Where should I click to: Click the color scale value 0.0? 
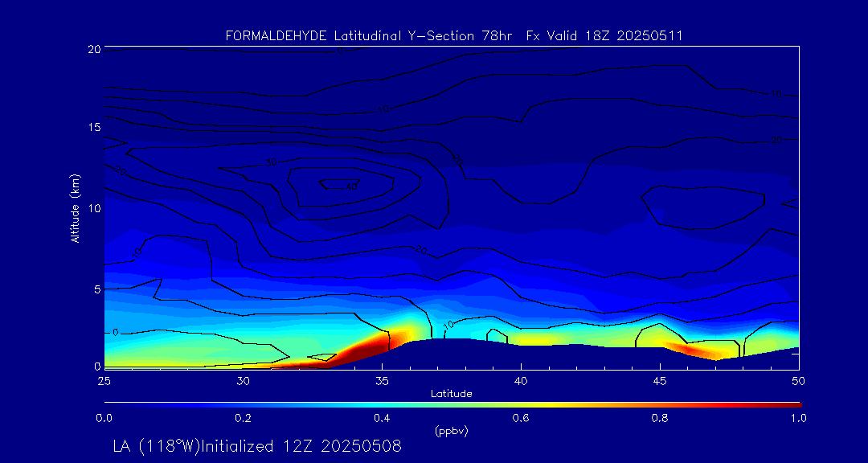[104, 418]
